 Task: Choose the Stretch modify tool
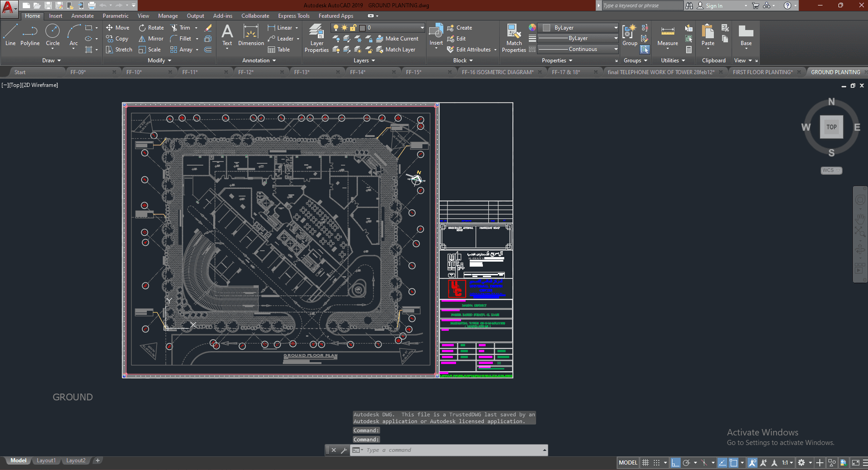119,50
